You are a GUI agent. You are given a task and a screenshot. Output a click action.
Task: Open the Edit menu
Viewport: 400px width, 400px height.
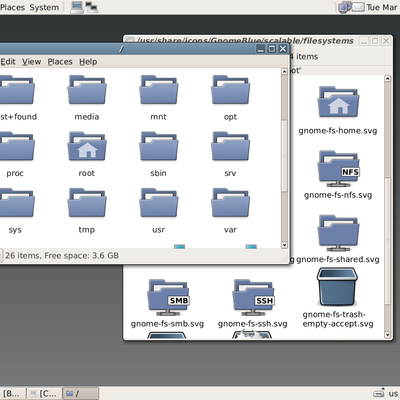(8, 62)
